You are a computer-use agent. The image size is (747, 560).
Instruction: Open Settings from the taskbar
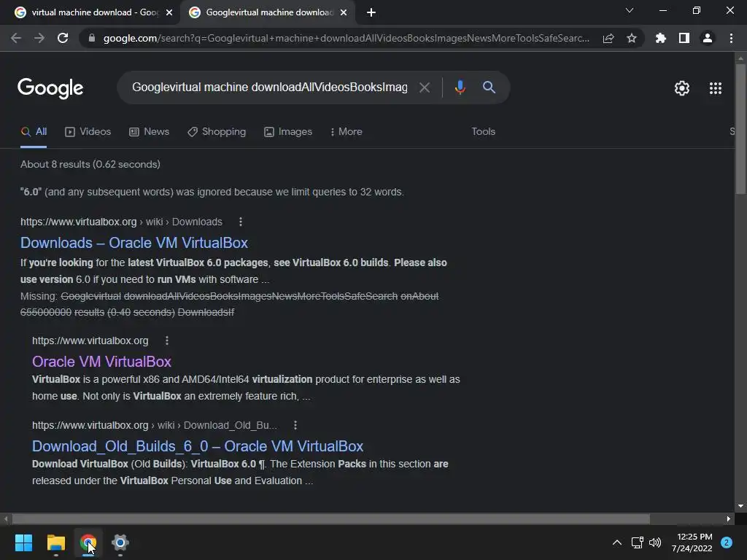pos(120,542)
